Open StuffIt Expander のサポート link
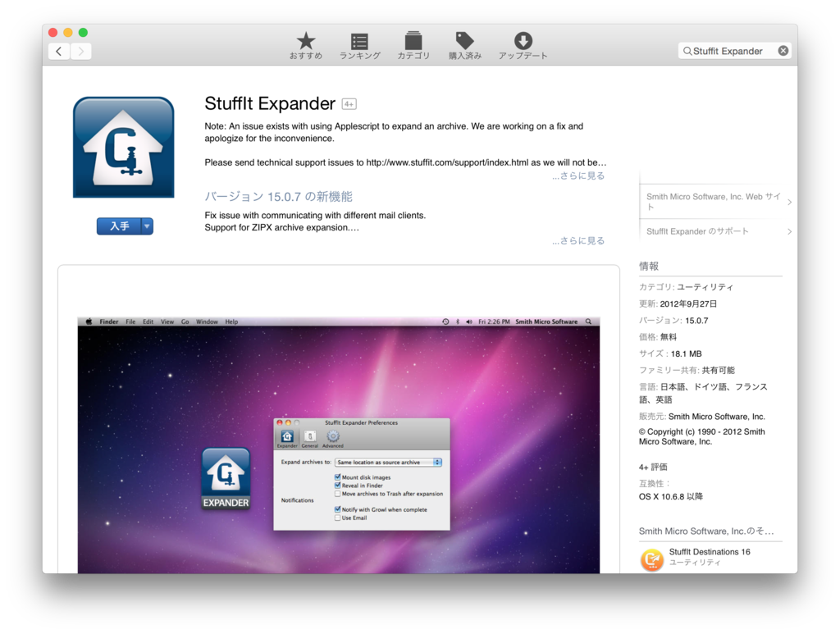 697,231
